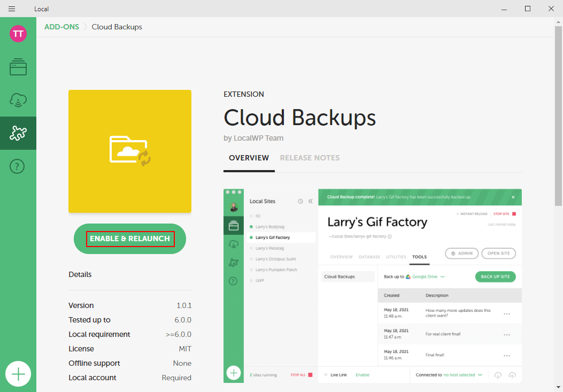Switch to RELEASE NOTES tab
Screen dimensions: 563x392
click(310, 158)
